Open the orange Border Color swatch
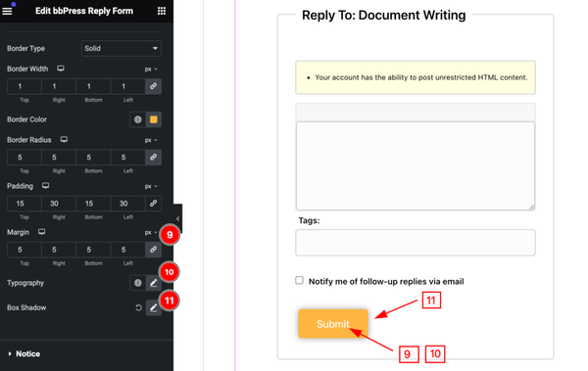This screenshot has width=588, height=371. click(x=154, y=119)
